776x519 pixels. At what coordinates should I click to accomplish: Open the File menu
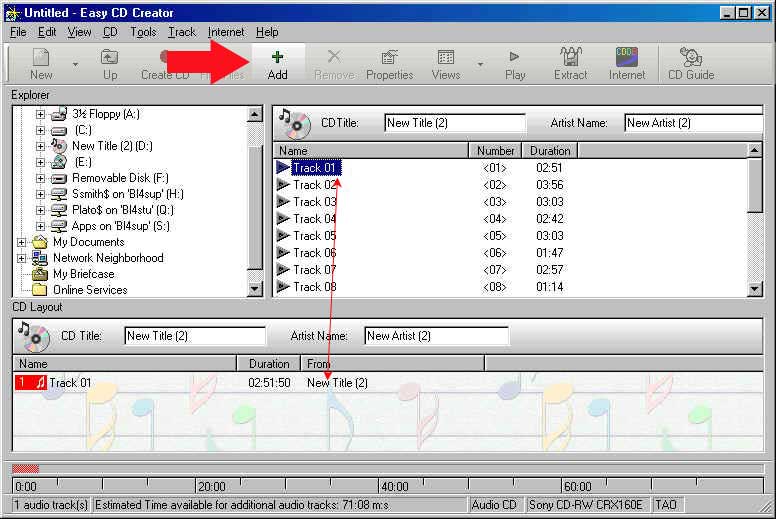pyautogui.click(x=18, y=32)
